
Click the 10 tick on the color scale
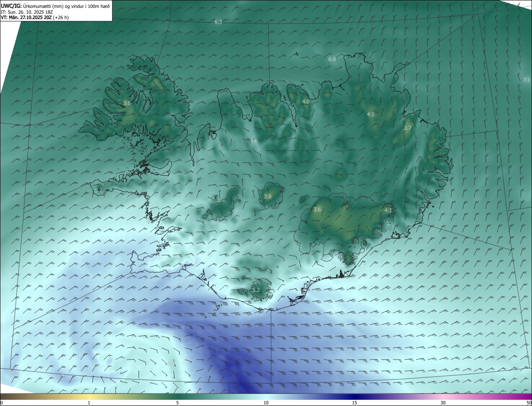click(x=266, y=403)
